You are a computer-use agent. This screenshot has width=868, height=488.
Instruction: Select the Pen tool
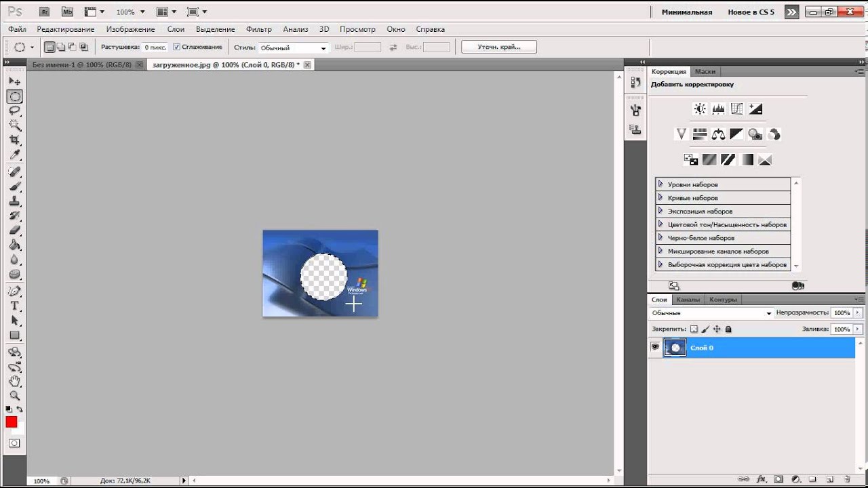coord(14,291)
